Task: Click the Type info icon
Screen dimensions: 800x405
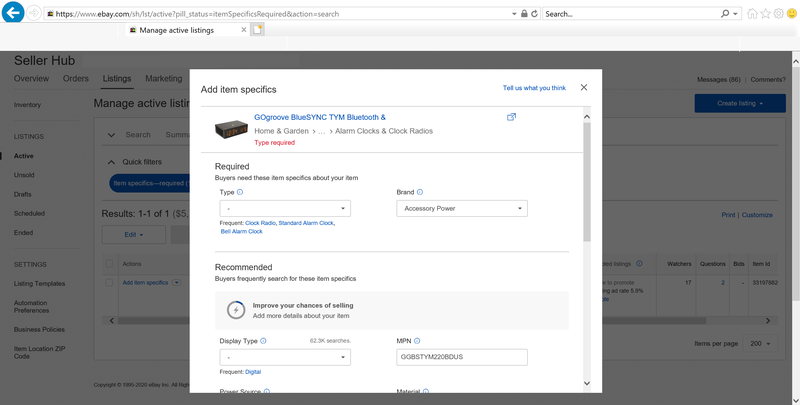Action: (x=240, y=192)
